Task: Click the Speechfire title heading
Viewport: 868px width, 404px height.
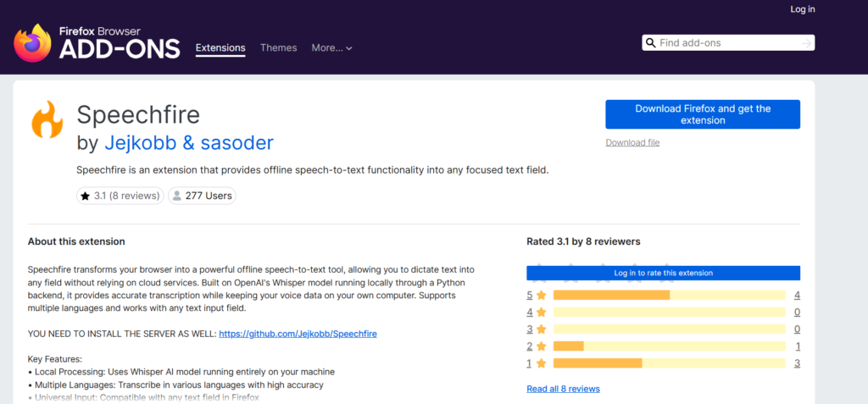Action: click(x=138, y=115)
